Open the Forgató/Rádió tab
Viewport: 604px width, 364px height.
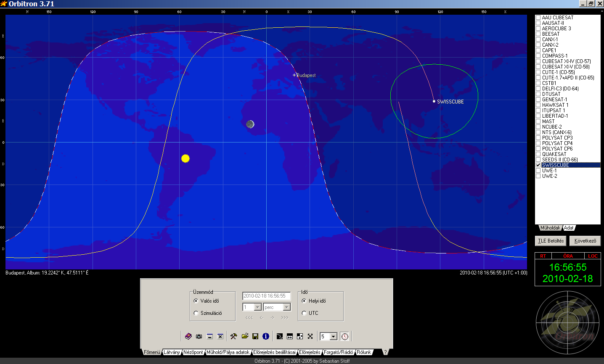pyautogui.click(x=339, y=352)
